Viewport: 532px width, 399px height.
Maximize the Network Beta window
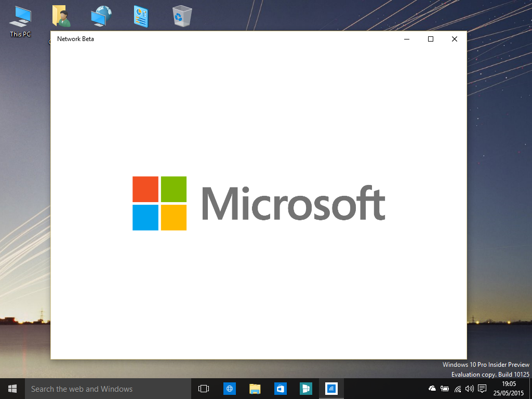pyautogui.click(x=431, y=39)
